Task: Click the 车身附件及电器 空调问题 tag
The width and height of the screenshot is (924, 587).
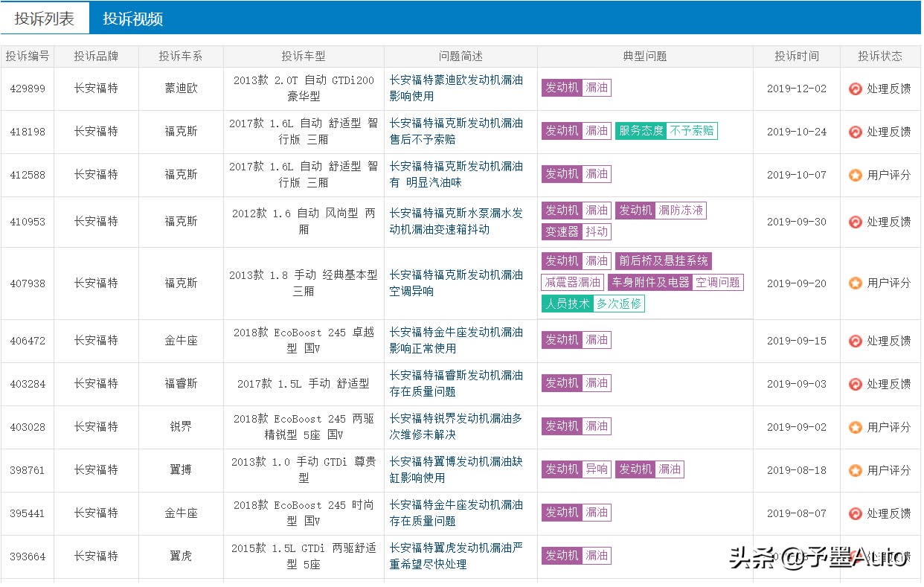Action: (x=676, y=283)
